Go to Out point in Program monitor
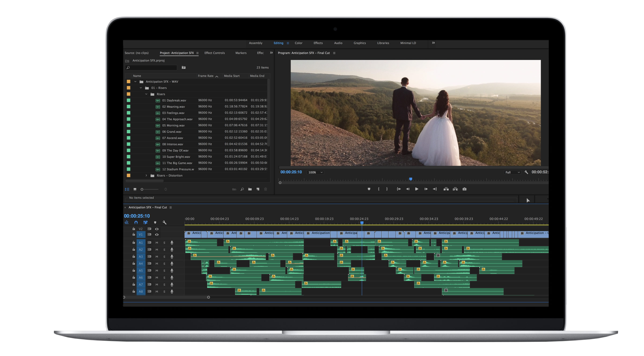The height and width of the screenshot is (356, 644). click(435, 189)
